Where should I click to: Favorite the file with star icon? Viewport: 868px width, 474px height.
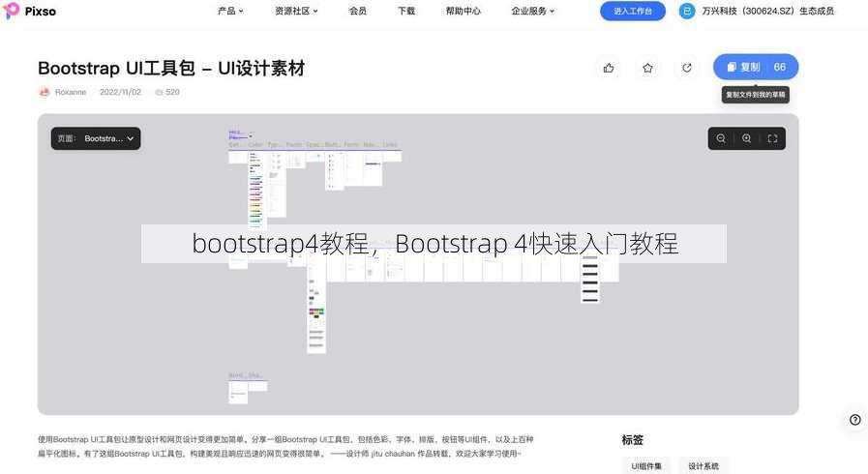pyautogui.click(x=647, y=68)
